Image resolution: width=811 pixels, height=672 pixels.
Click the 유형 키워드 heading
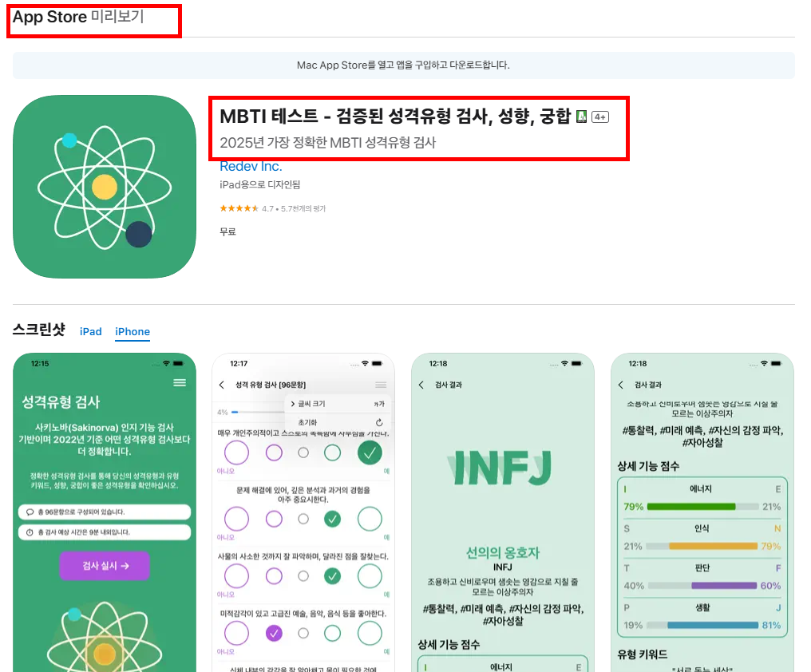click(643, 654)
